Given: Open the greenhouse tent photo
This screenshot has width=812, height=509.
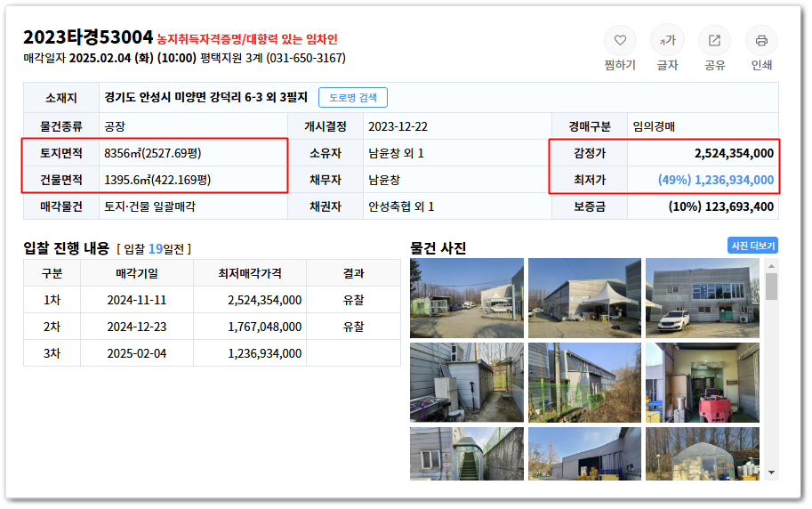Looking at the screenshot, I should [x=703, y=454].
